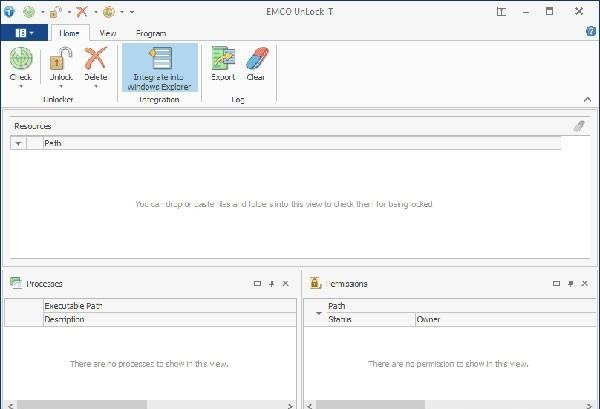Click the ribbon display options icon
Screen dimensions: 600x409
[501, 12]
